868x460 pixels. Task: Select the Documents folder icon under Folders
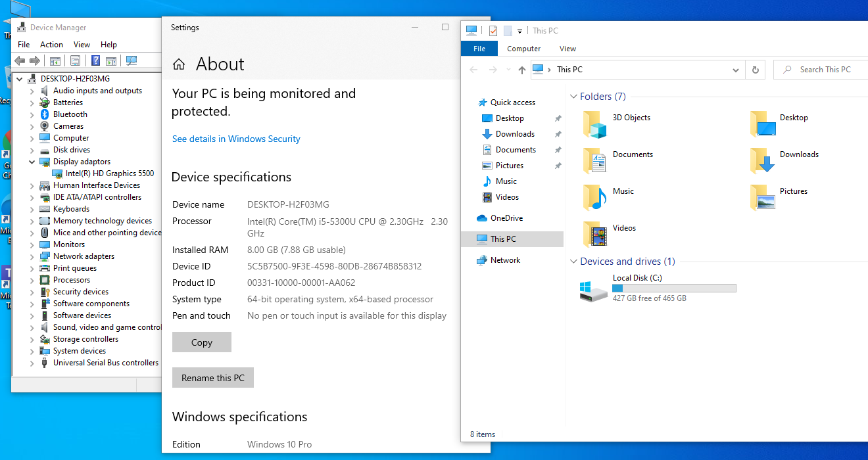595,161
